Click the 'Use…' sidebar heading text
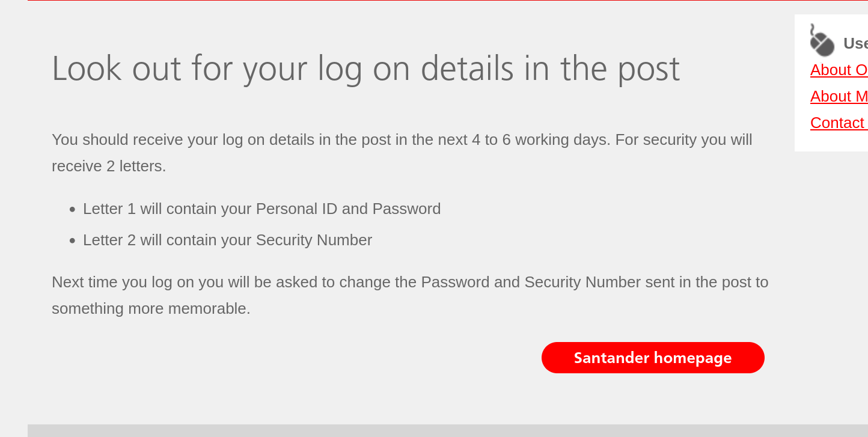The height and width of the screenshot is (437, 868). pyautogui.click(x=855, y=43)
